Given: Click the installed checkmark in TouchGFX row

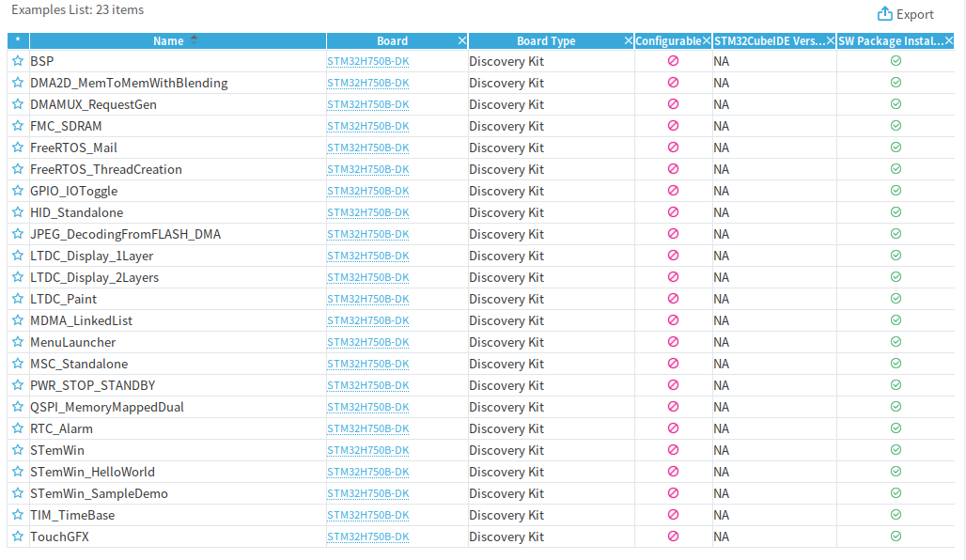Looking at the screenshot, I should pyautogui.click(x=896, y=536).
